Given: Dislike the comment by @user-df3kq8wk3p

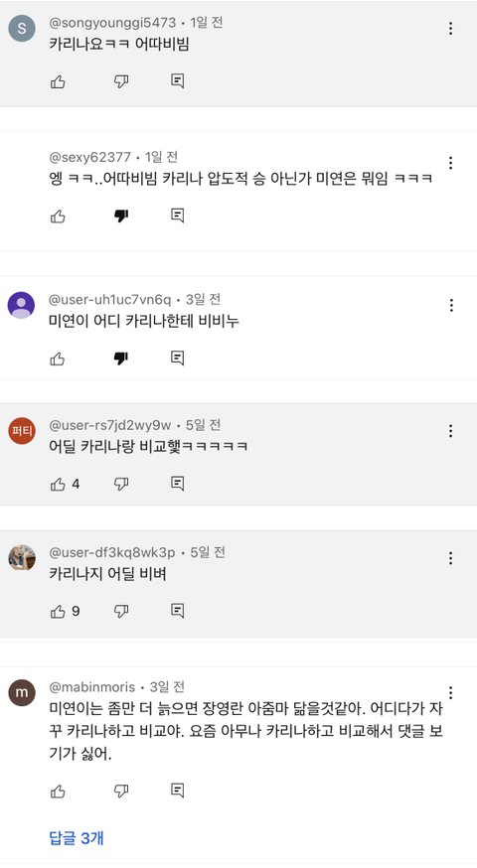Looking at the screenshot, I should point(121,611).
